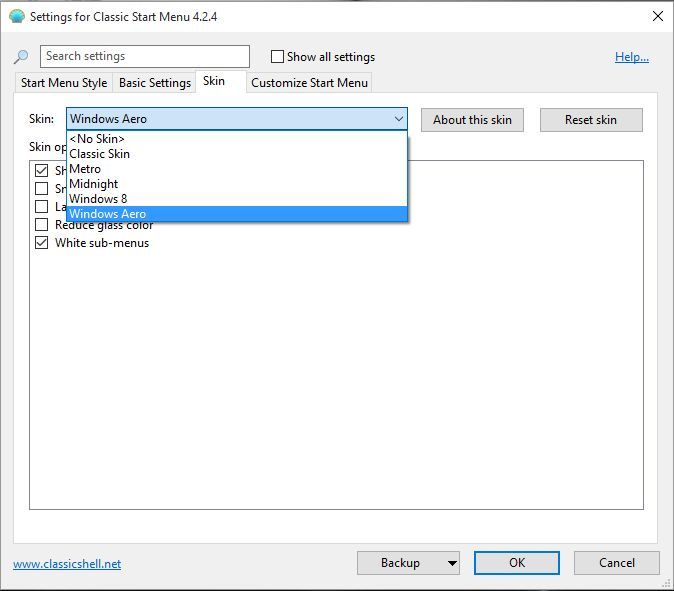Select Windows 8 skin option
674x591 pixels.
coord(237,199)
